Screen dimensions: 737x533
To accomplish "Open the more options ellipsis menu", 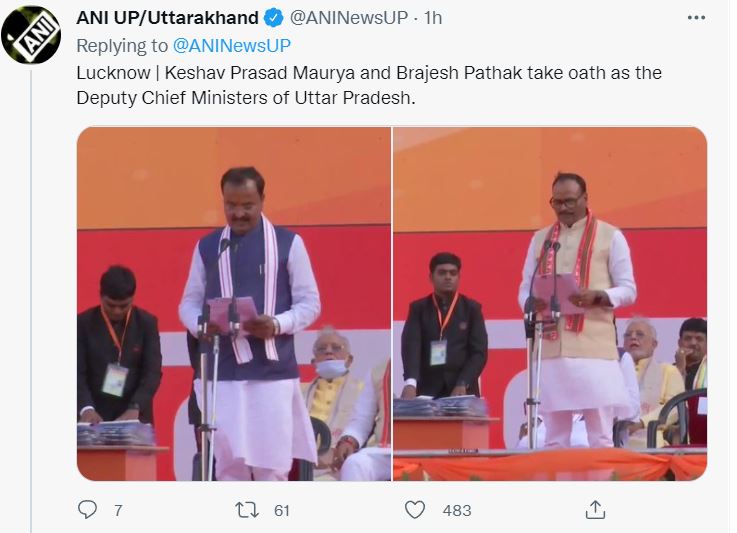I will [696, 18].
